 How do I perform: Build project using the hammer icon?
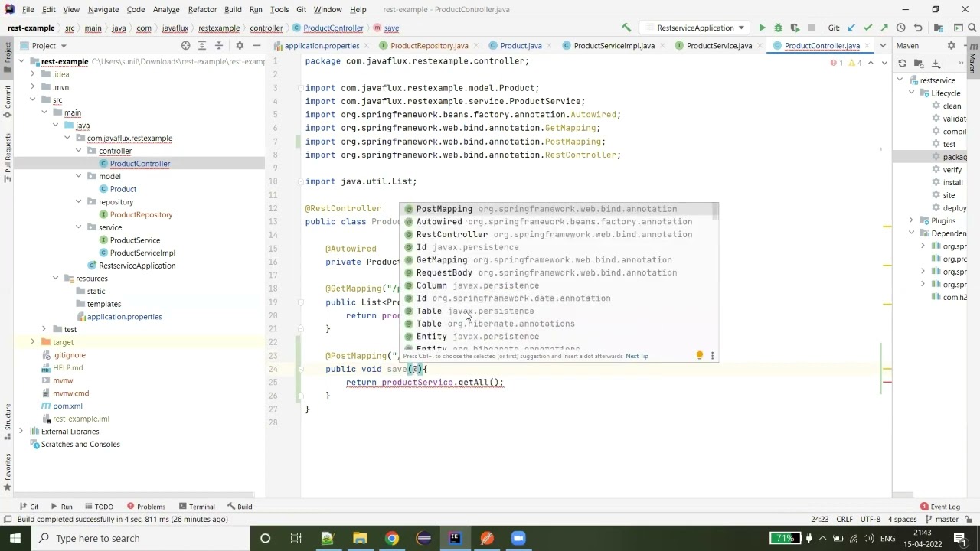626,28
